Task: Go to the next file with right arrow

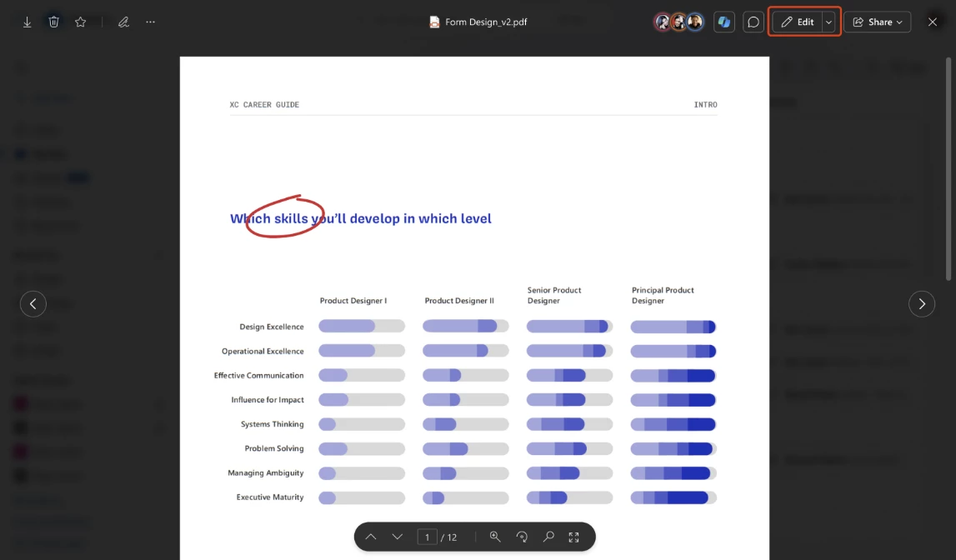Action: [x=921, y=303]
